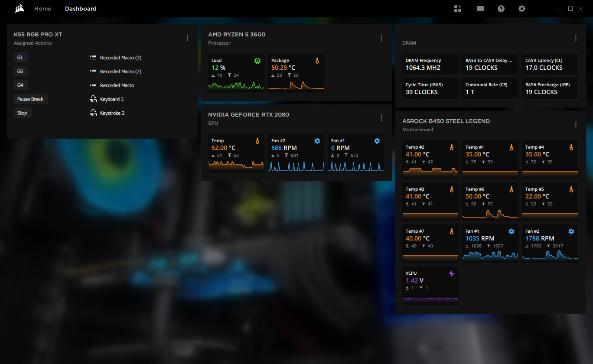The image size is (593, 364).
Task: Click the thermometer icon on motherboard Temp #1
Action: [512, 147]
